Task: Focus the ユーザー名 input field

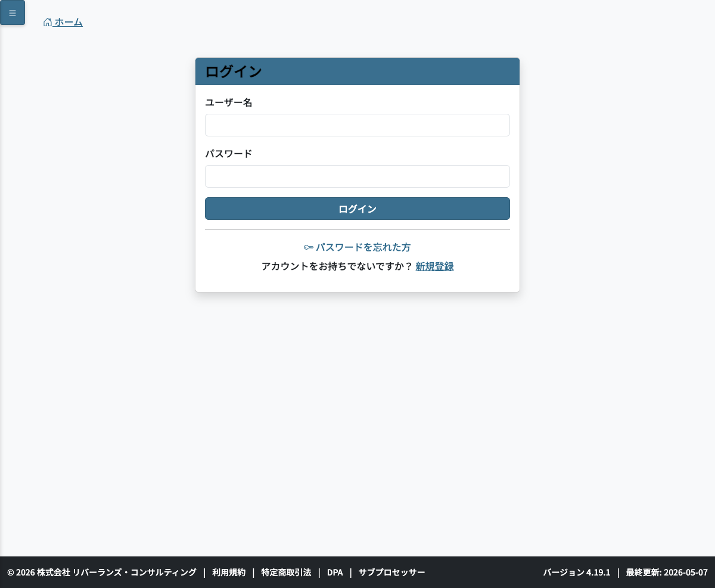Action: 357,125
